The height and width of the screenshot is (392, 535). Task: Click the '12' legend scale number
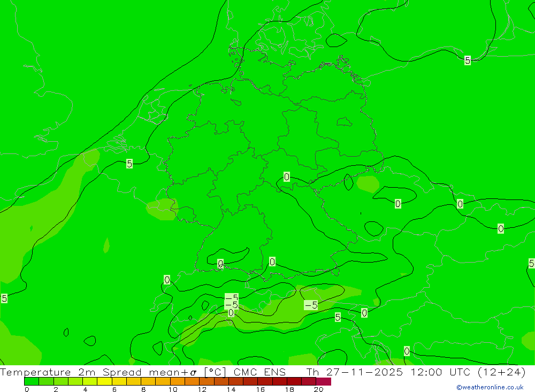tap(202, 389)
